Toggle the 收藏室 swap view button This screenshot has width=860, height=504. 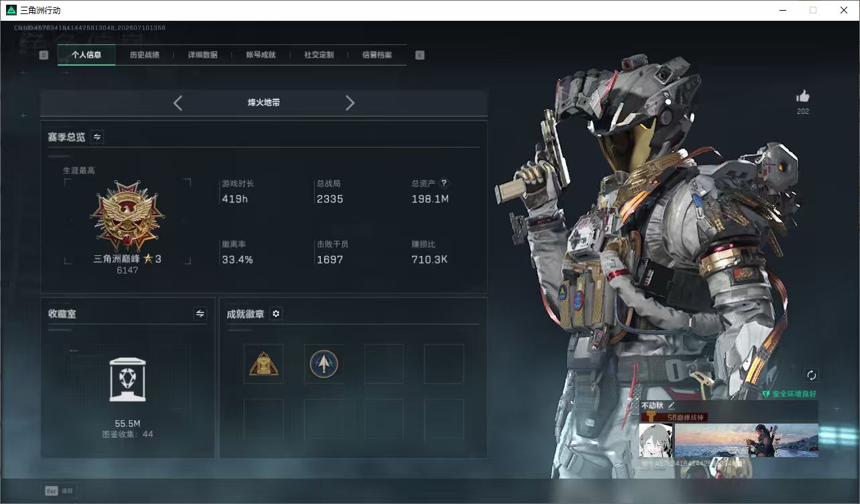200,314
